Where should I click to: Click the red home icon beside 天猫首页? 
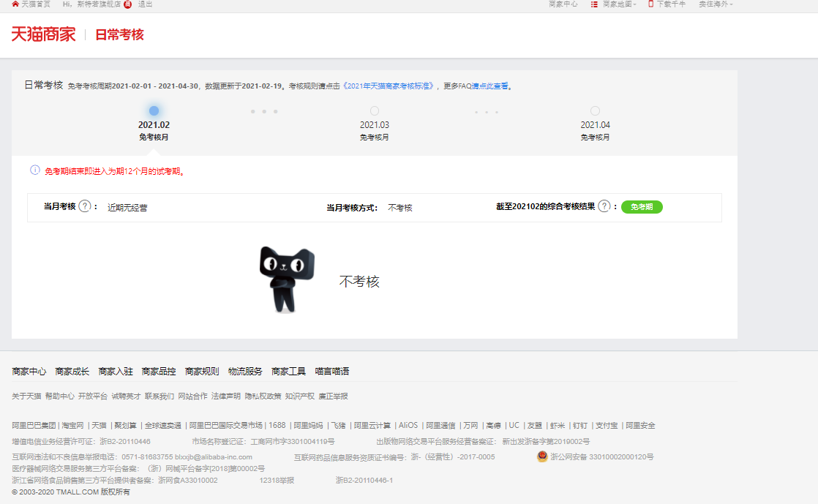15,4
